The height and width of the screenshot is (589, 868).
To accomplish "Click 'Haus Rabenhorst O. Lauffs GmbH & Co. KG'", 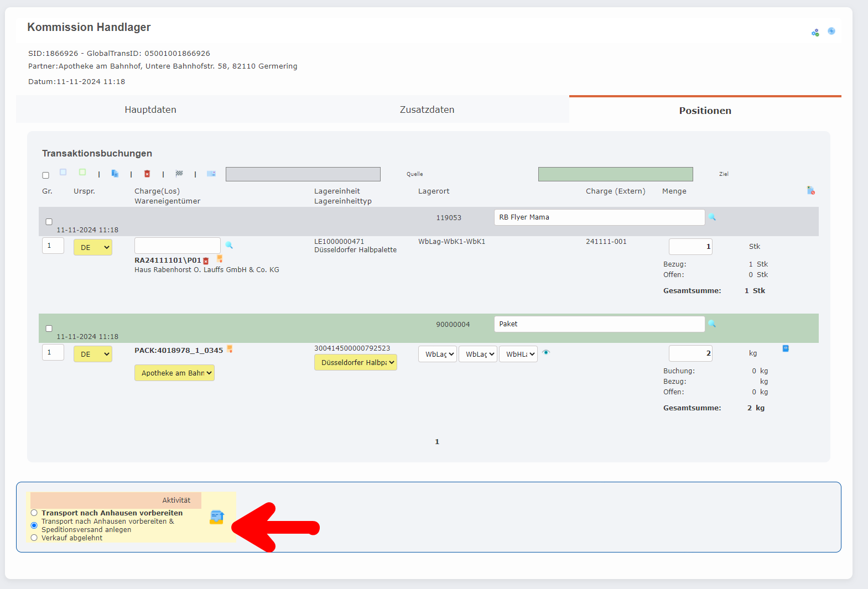I will coord(207,270).
